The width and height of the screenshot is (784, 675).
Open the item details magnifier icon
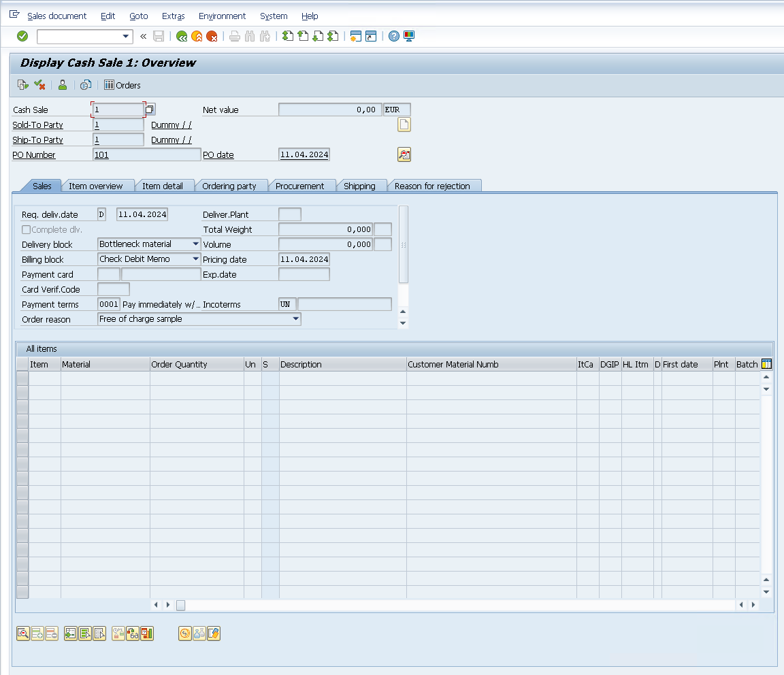tap(22, 633)
